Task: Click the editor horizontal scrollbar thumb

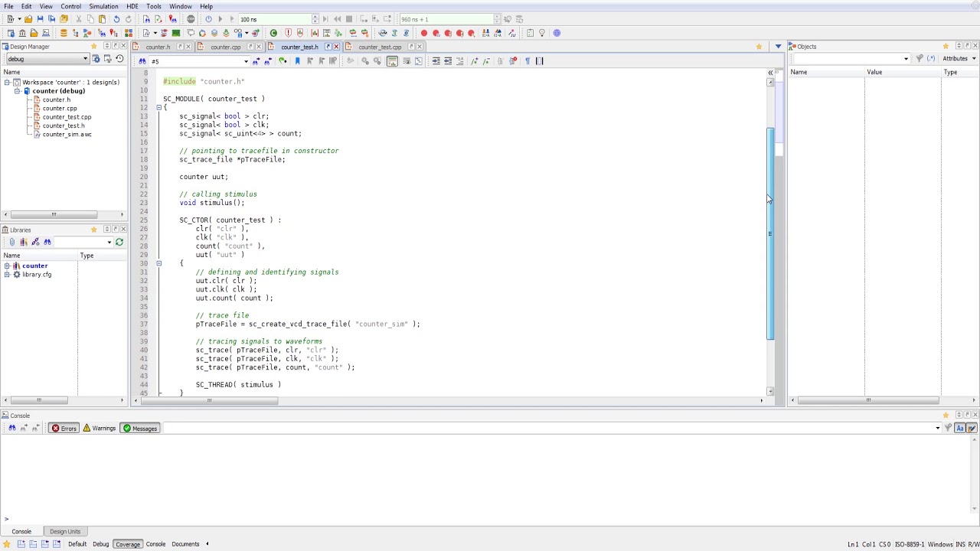Action: (210, 400)
